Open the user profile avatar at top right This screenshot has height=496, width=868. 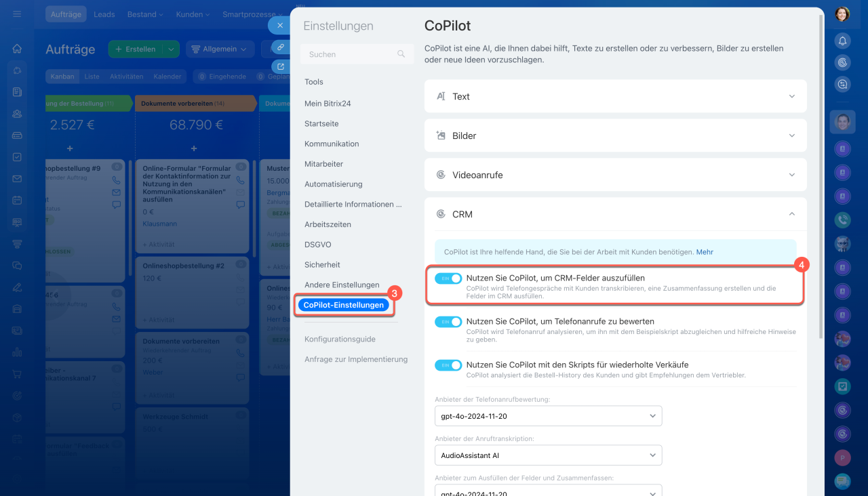click(x=842, y=14)
